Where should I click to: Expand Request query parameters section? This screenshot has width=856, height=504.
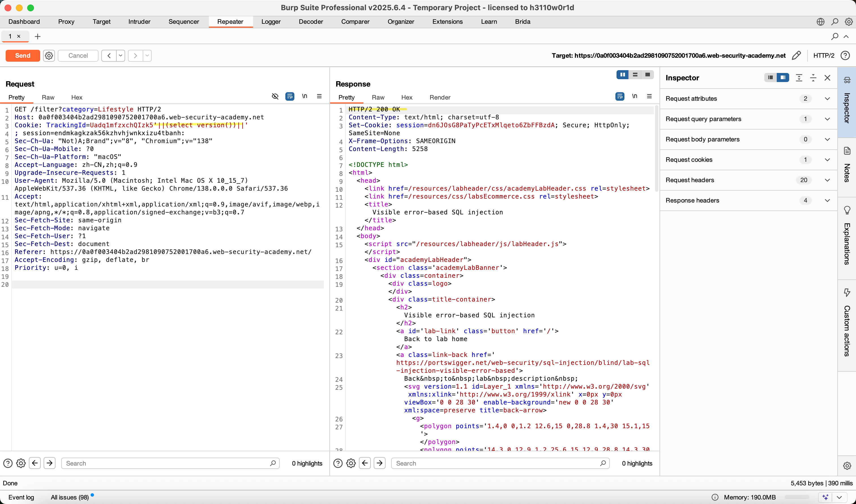point(748,119)
